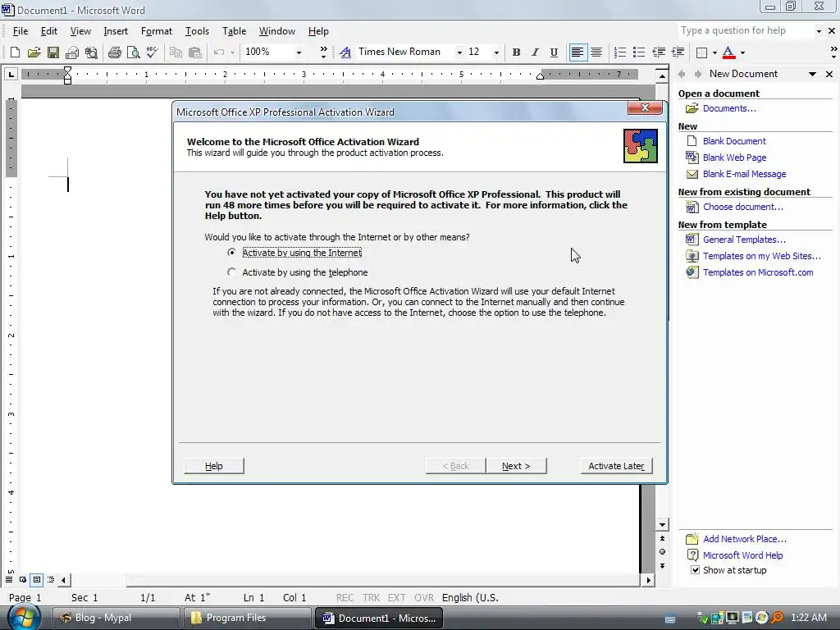Apply bulleted list formatting

(638, 52)
